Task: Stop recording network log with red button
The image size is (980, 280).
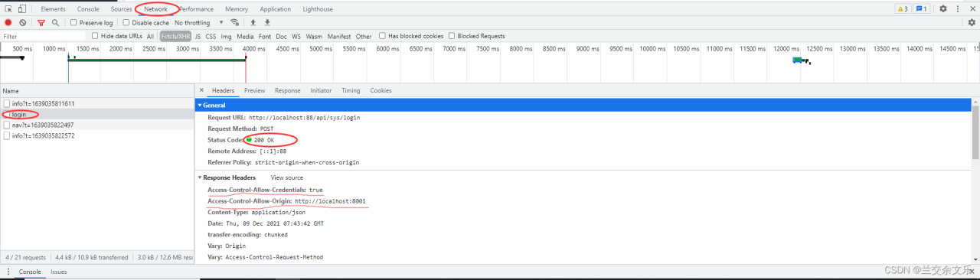Action: pyautogui.click(x=8, y=23)
